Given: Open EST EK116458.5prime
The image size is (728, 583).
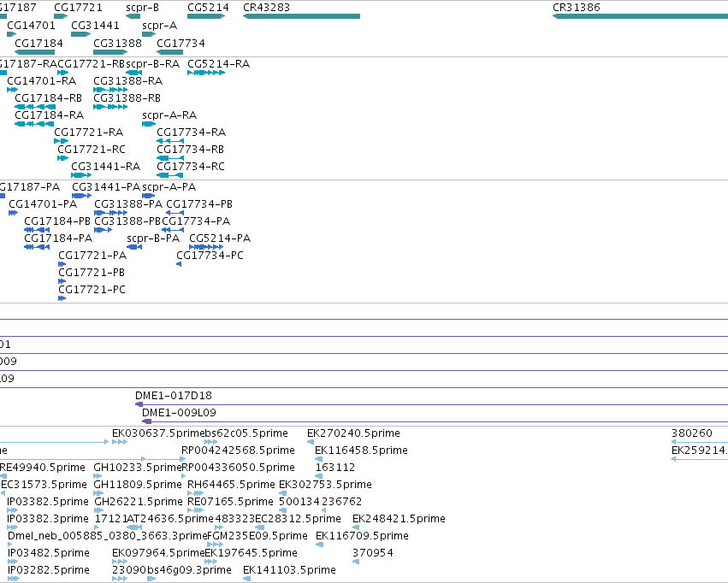Looking at the screenshot, I should pos(361,450).
